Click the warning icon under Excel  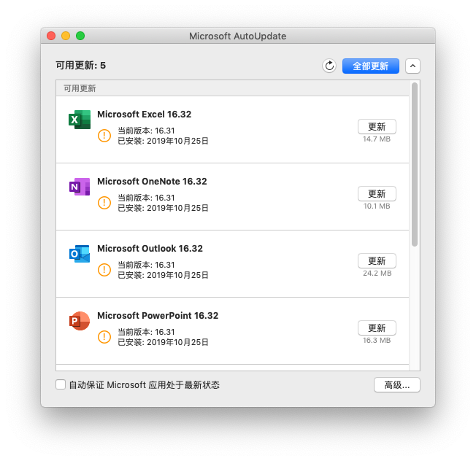(x=104, y=135)
